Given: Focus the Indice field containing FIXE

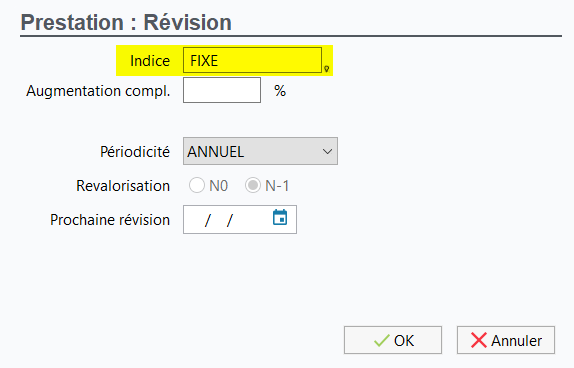Looking at the screenshot, I should [x=252, y=60].
